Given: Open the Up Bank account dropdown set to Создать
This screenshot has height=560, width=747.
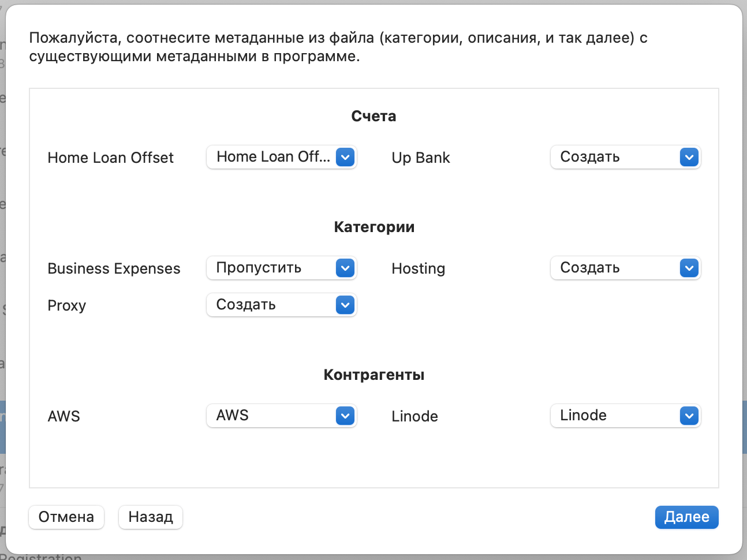Looking at the screenshot, I should tap(626, 157).
